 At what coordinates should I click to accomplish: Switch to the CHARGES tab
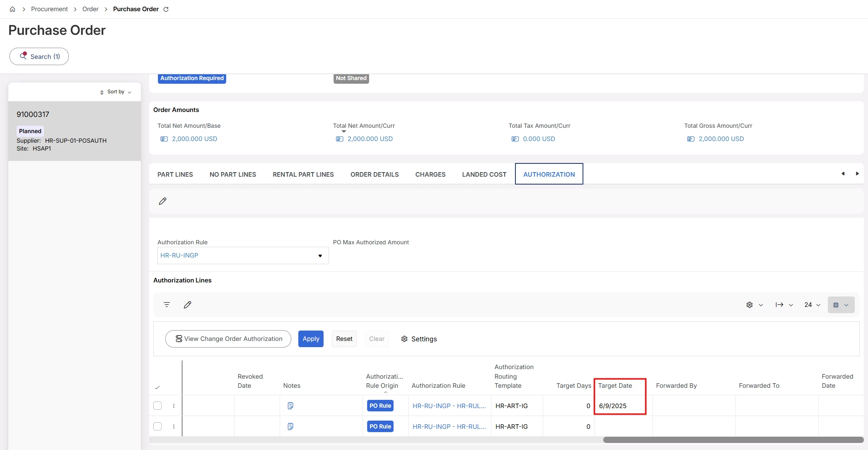coord(430,174)
